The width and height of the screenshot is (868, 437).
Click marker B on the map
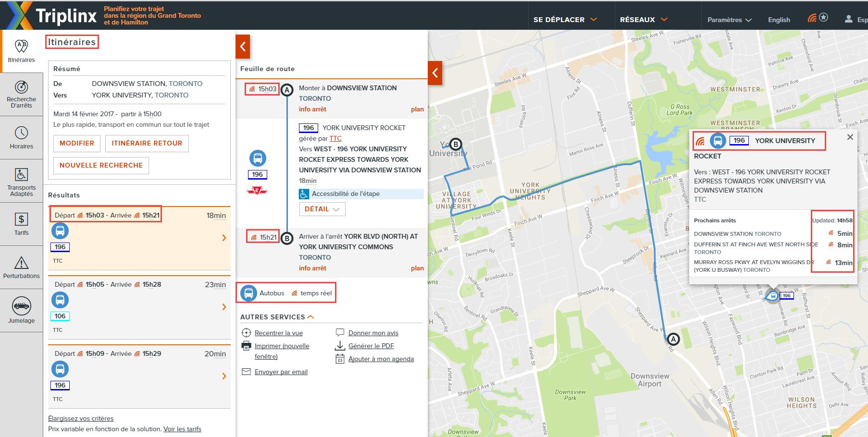pyautogui.click(x=455, y=144)
